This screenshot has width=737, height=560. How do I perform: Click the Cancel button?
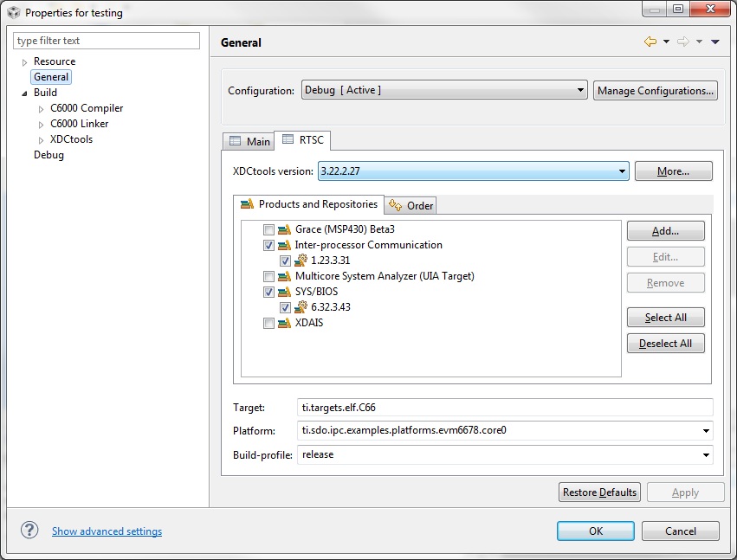680,531
